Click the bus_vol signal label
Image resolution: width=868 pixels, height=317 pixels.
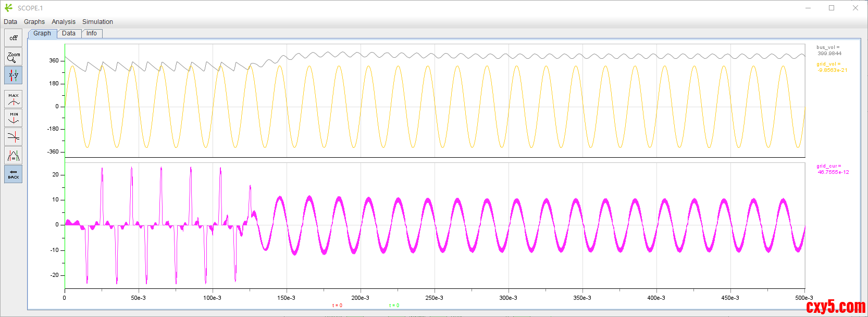pyautogui.click(x=828, y=47)
